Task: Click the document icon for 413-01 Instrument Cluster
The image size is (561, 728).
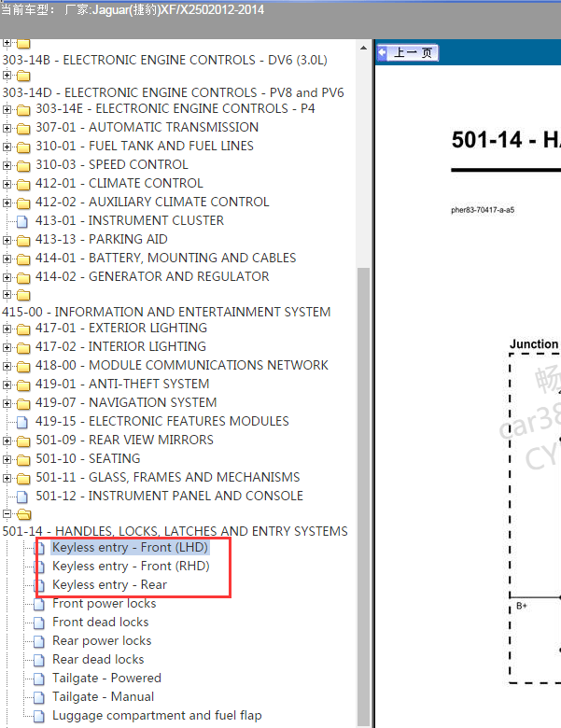Action: (21, 221)
